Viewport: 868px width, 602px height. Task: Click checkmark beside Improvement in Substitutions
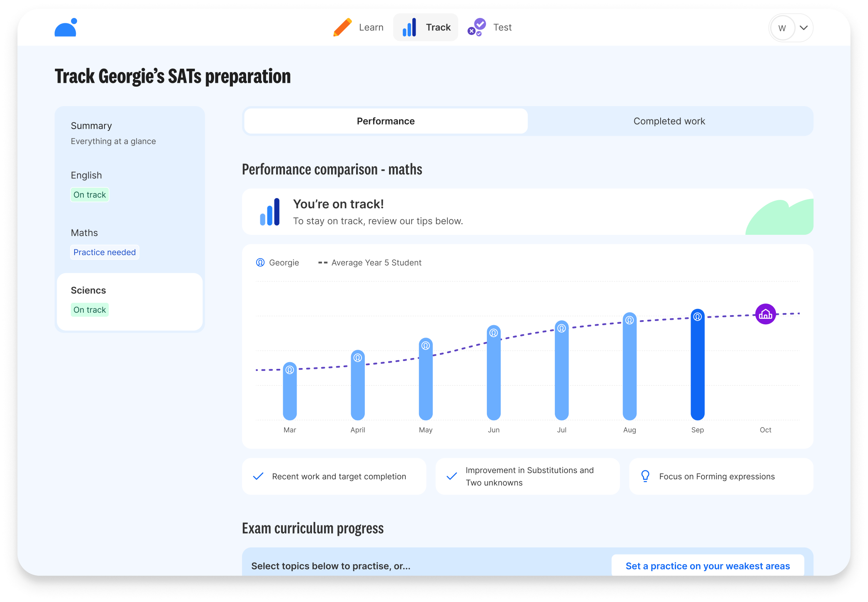pyautogui.click(x=451, y=476)
